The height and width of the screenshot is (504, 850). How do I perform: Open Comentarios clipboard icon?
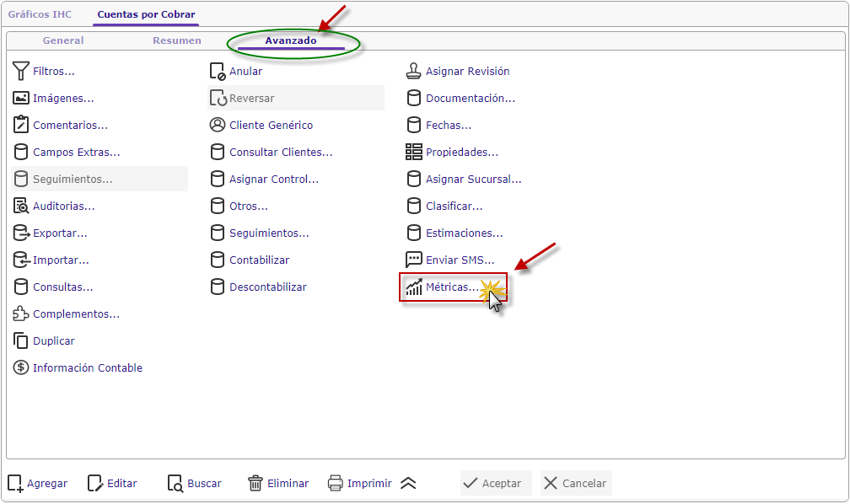pyautogui.click(x=20, y=125)
